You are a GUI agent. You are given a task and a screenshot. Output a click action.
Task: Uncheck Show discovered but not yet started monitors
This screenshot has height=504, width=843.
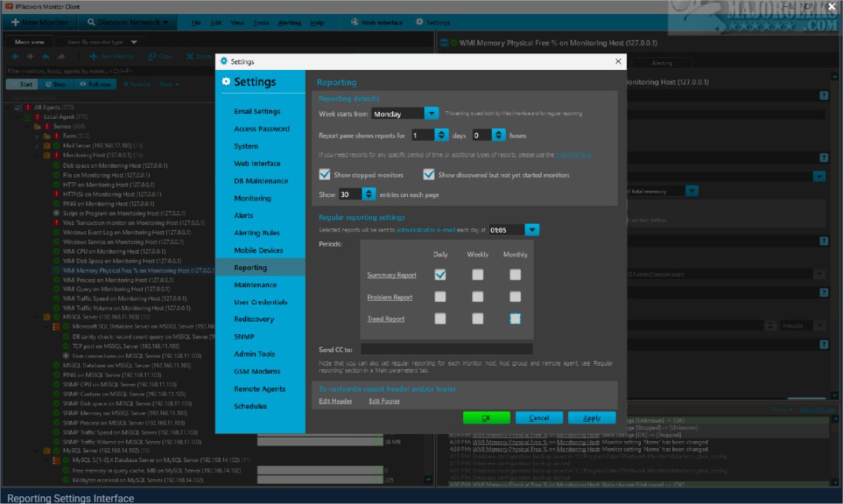(x=429, y=175)
